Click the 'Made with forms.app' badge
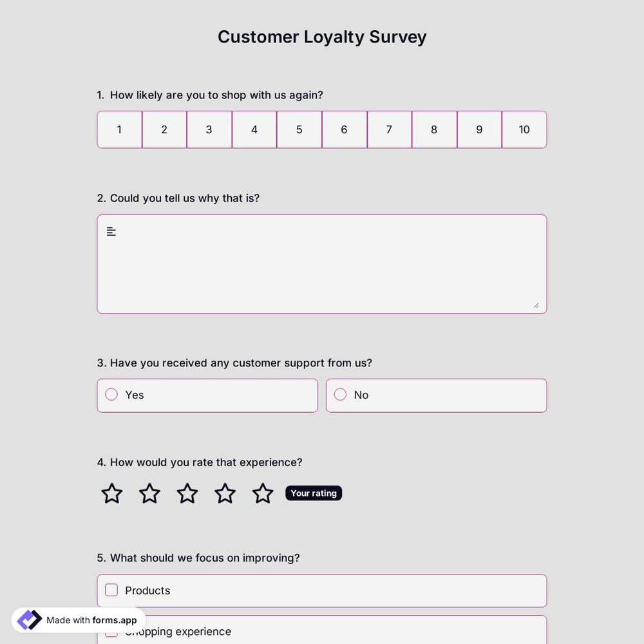 (x=77, y=620)
